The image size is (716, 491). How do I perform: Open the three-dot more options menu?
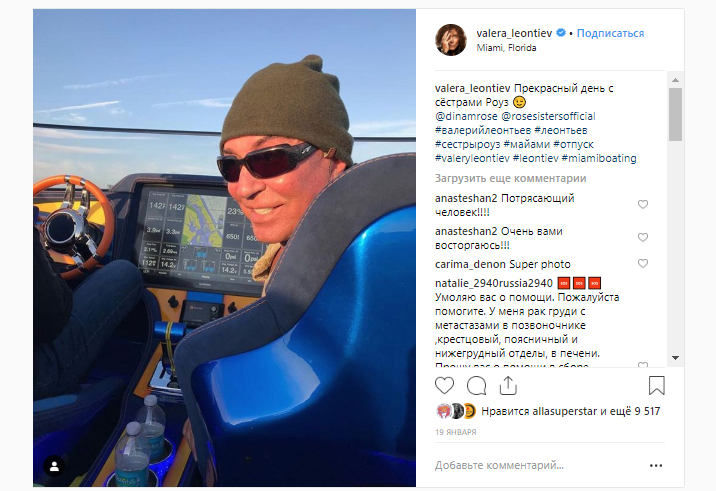[x=656, y=465]
